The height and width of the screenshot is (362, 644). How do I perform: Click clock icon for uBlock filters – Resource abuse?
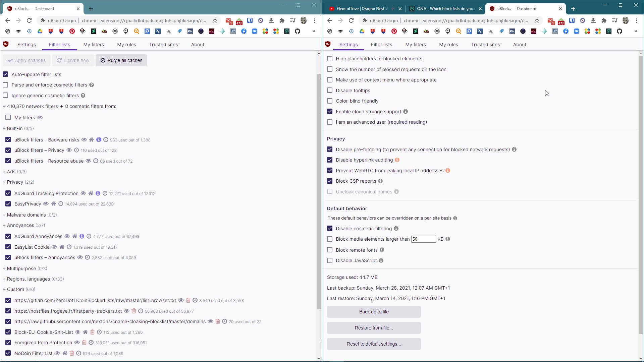[96, 161]
